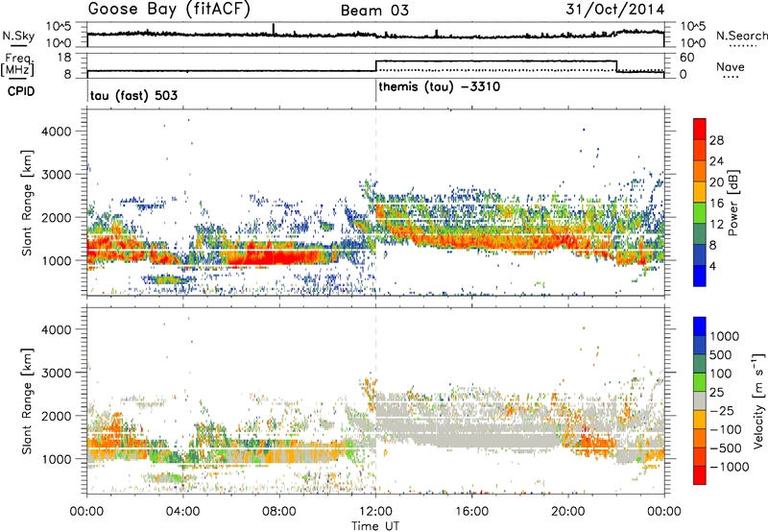Click the 'Power [dB]' colorbar title

732,203
